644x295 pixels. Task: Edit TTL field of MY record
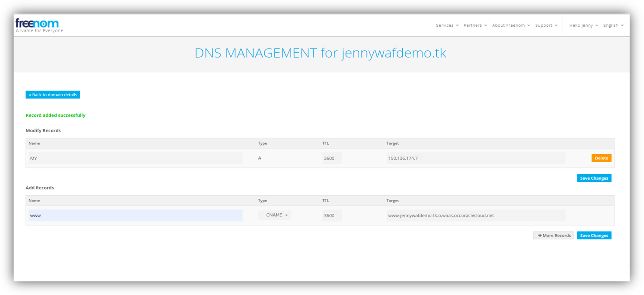pos(332,158)
